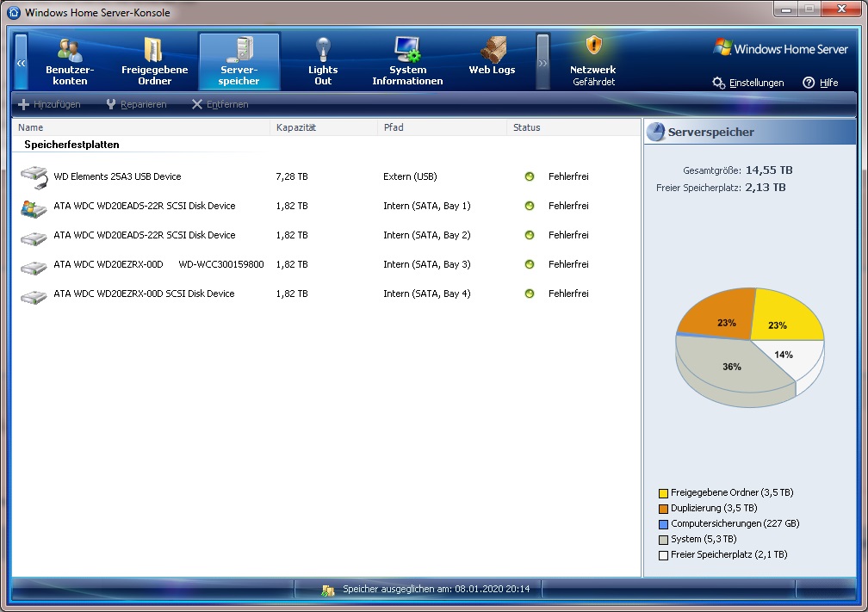
Task: Select the Speicherfestplatten group header
Action: point(71,145)
